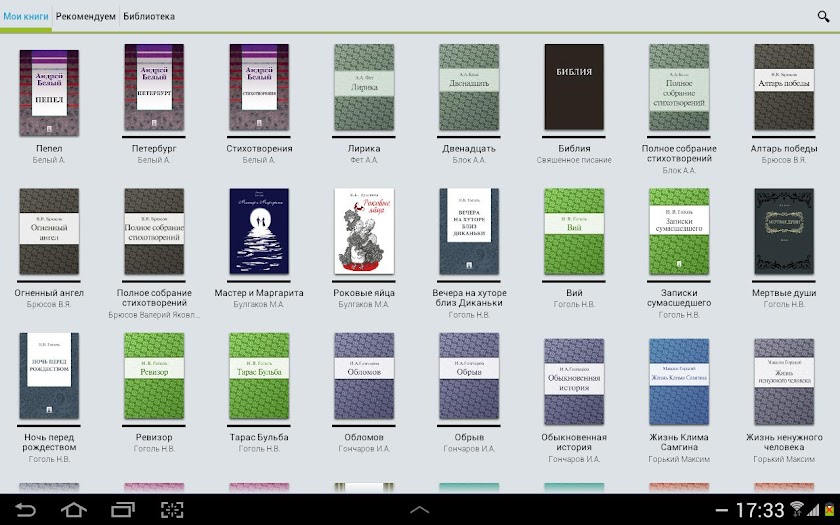This screenshot has height=525, width=840.
Task: Open the Двенадцать book cover
Action: point(469,87)
